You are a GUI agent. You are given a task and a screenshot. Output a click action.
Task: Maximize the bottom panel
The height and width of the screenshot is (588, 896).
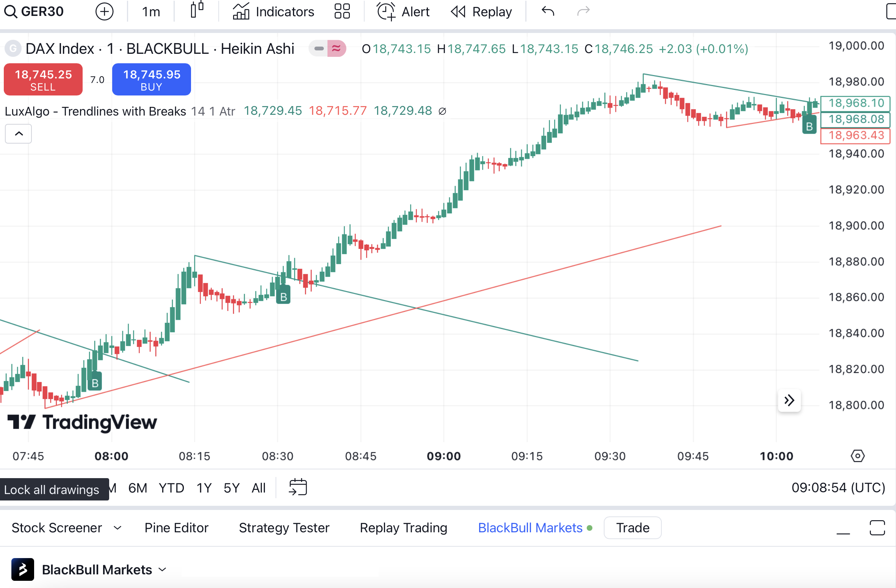pos(877,528)
